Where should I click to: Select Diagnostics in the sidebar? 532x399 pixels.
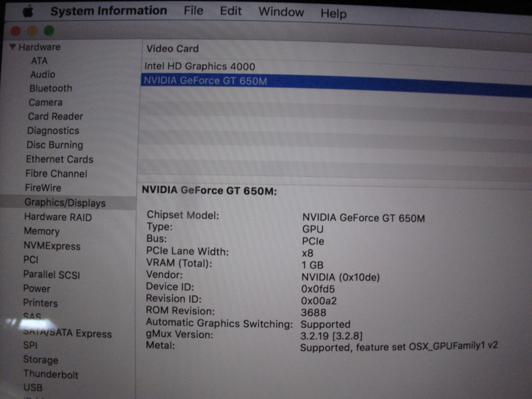(53, 130)
